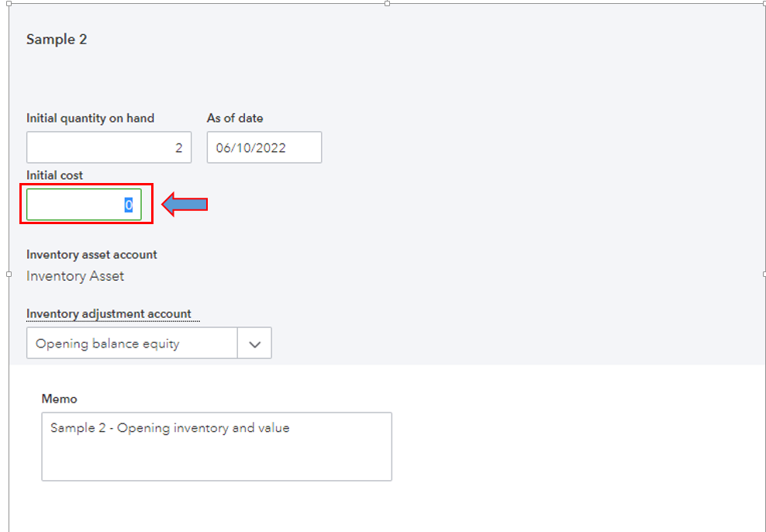Image resolution: width=766 pixels, height=532 pixels.
Task: Select the right-middle resize handle
Action: (764, 274)
